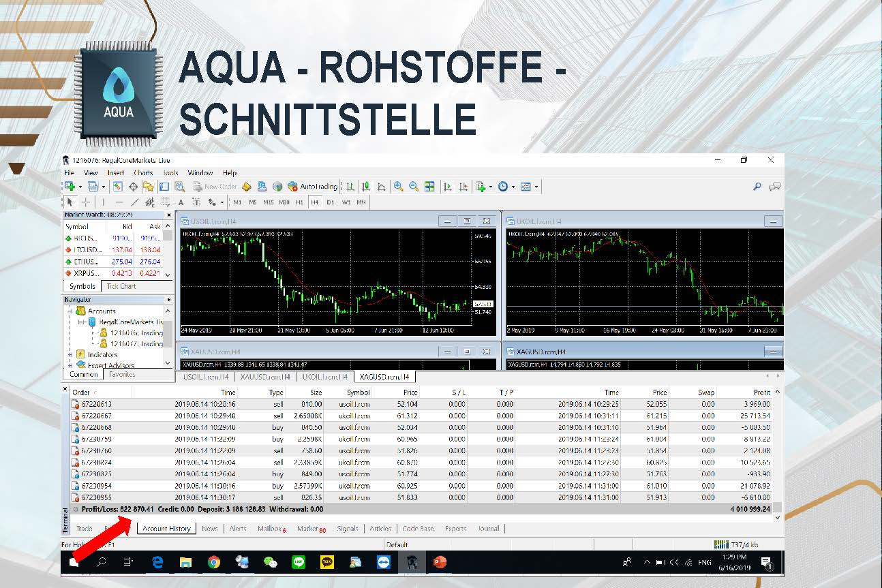
Task: Switch the chart to D1 timeframe
Action: coord(331,202)
